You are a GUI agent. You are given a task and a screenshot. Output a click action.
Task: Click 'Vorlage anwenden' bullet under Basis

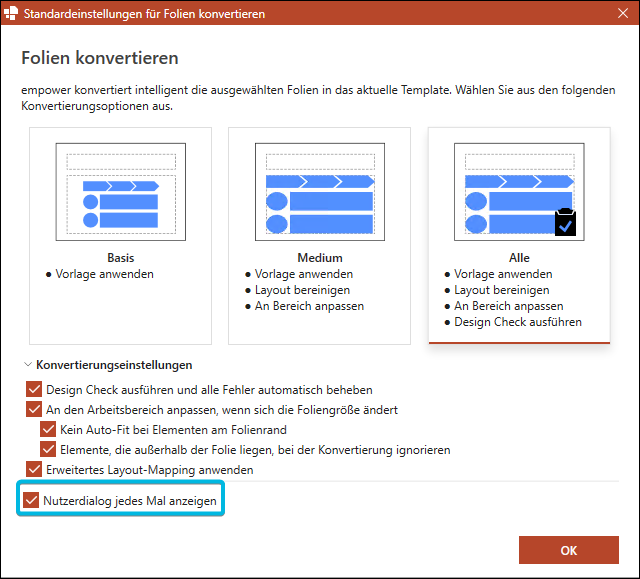tap(104, 274)
